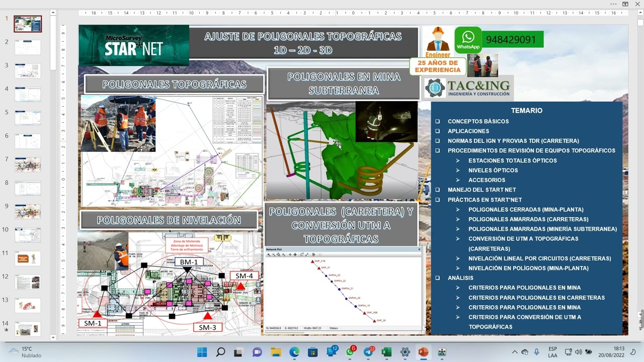Screen dimensions: 644x362
Task: Open Microsoft Store from the taskbar
Action: coord(312,352)
